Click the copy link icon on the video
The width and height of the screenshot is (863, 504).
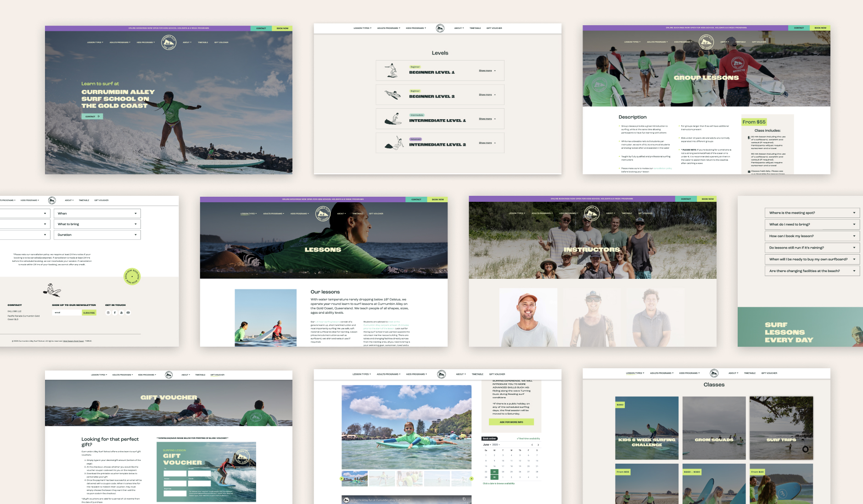[x=464, y=499]
